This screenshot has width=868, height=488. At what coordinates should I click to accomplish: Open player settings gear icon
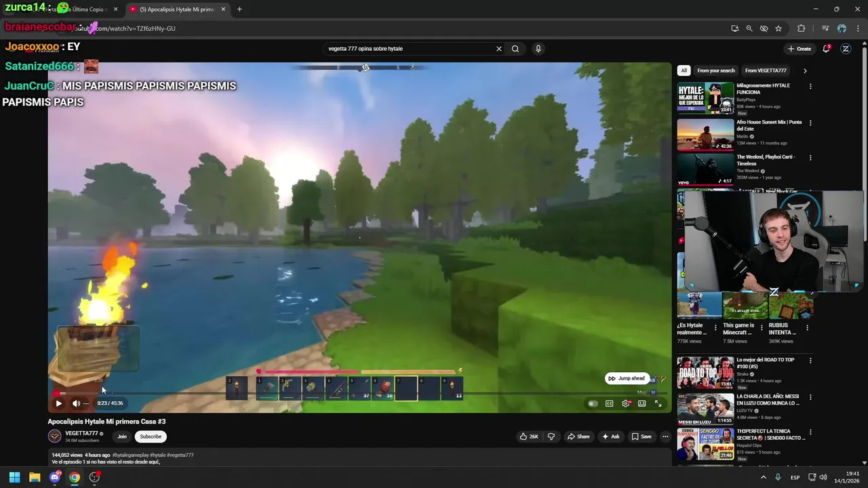pos(625,403)
